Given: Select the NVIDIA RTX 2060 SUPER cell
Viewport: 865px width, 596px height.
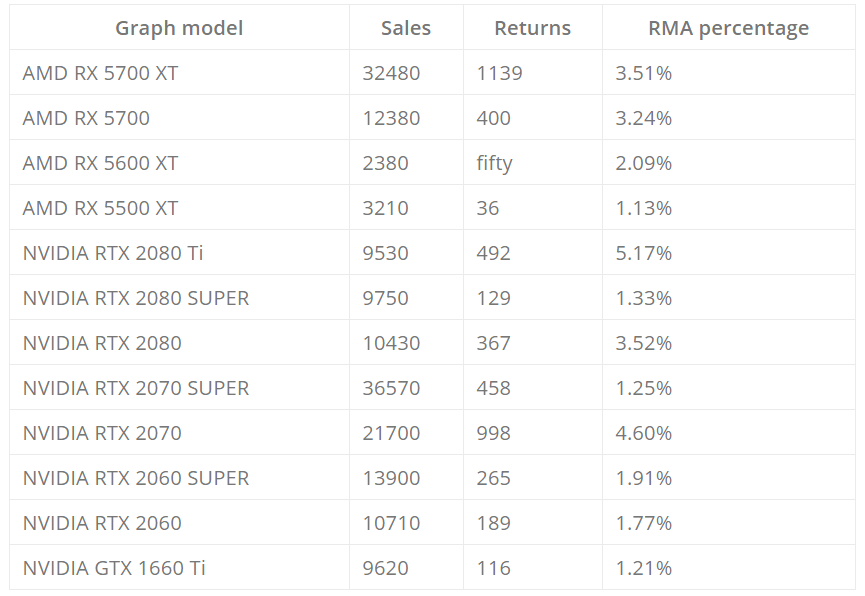Looking at the screenshot, I should tap(136, 478).
